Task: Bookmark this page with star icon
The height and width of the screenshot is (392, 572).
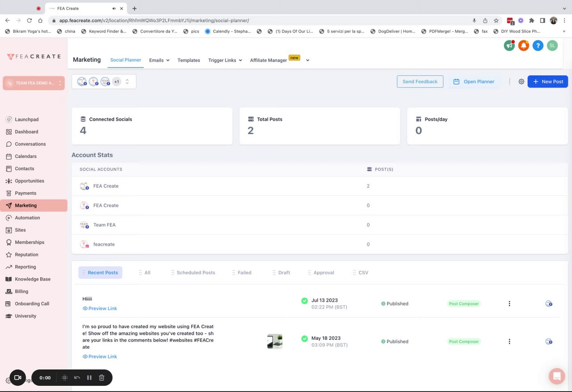Action: tap(496, 21)
